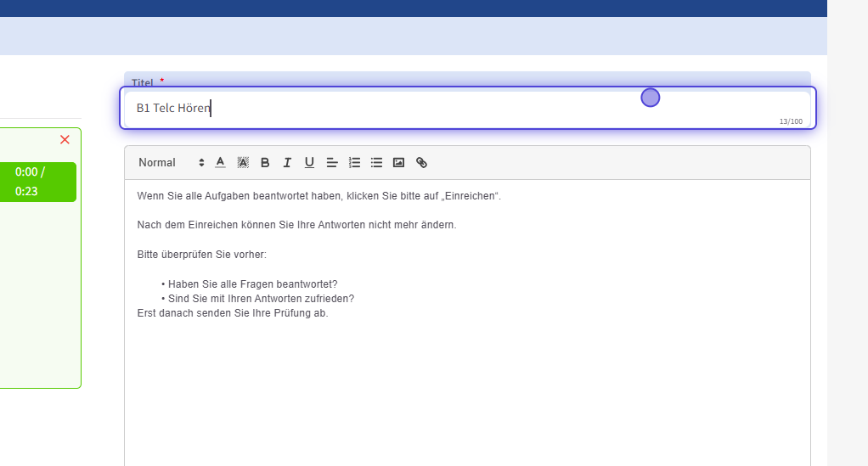This screenshot has height=466, width=868.
Task: Open the text alignment options
Action: click(x=332, y=162)
